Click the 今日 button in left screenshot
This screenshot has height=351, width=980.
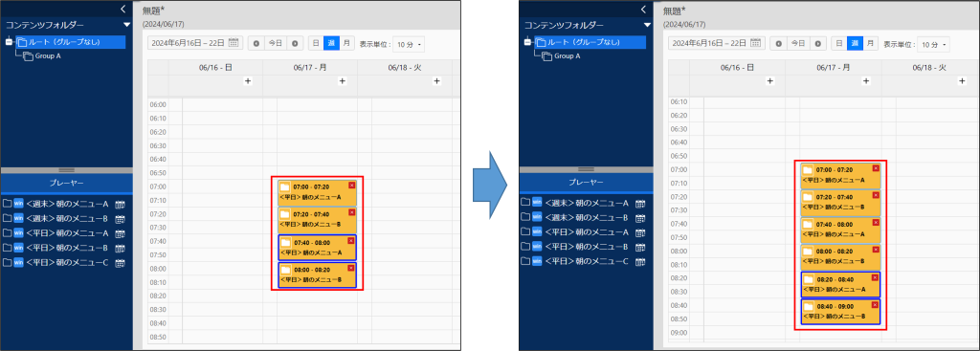click(x=276, y=43)
